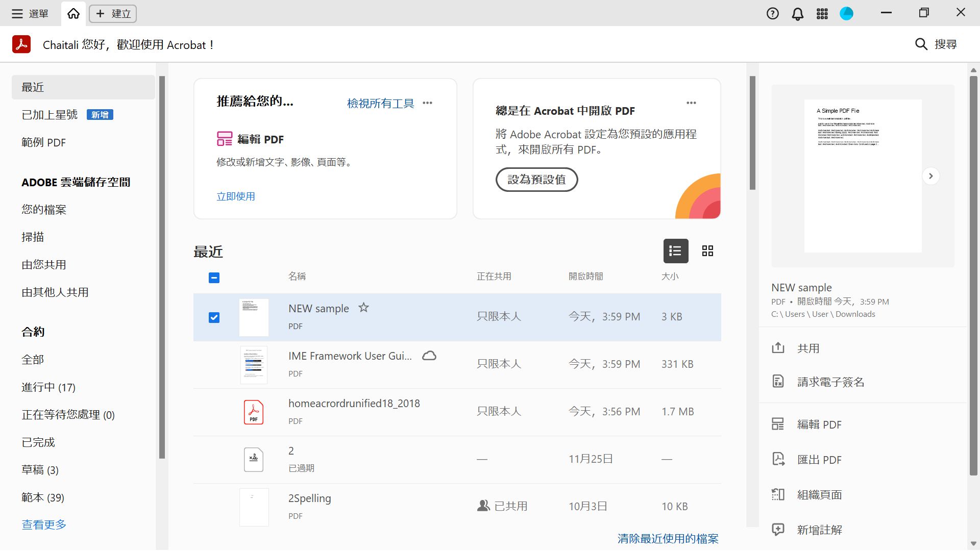Open the 選單 menu
Screen dimensions: 980x551
(x=29, y=13)
